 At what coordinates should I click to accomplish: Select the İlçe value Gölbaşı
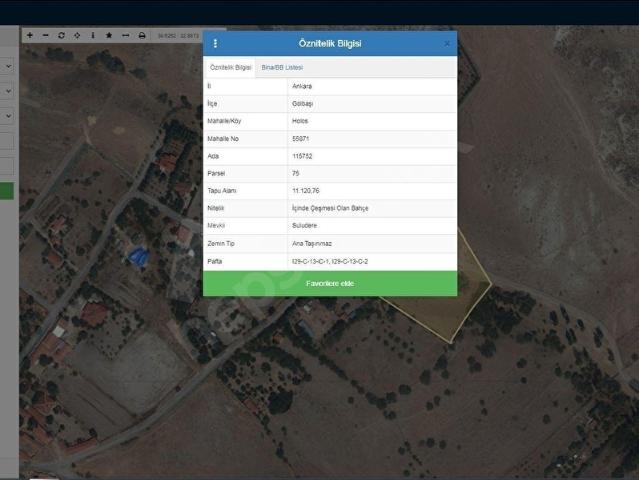click(302, 103)
